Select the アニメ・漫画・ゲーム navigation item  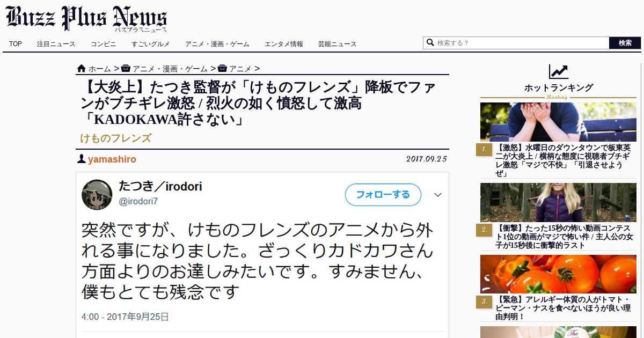click(217, 44)
